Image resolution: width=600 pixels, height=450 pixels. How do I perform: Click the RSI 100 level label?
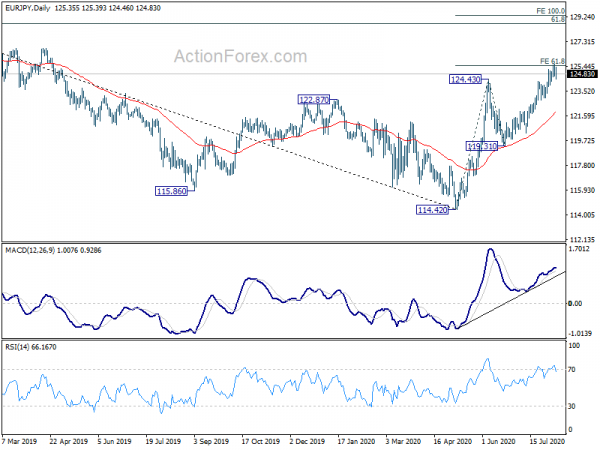pyautogui.click(x=574, y=346)
